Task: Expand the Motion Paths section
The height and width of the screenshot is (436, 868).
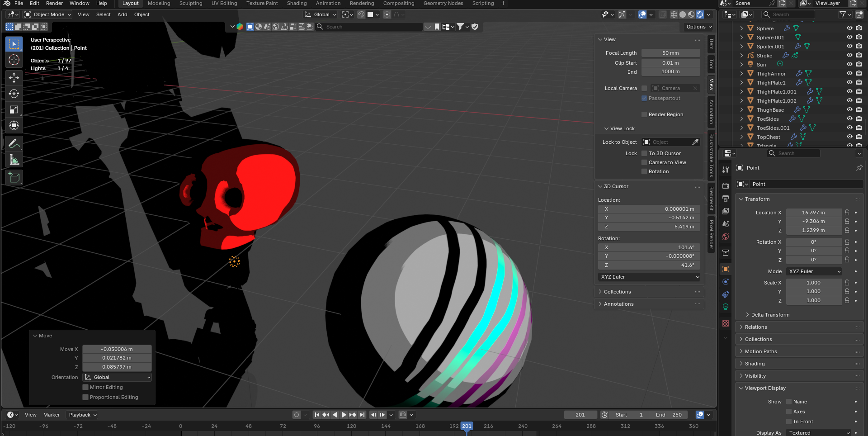Action: 760,351
